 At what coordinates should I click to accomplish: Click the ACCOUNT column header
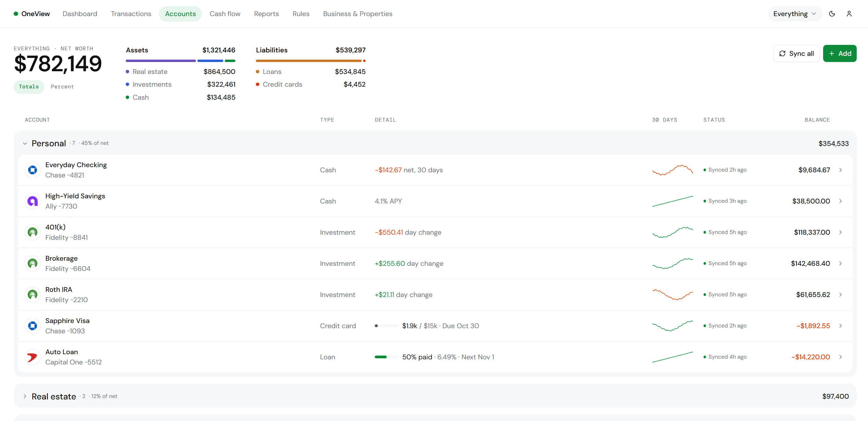coord(37,120)
